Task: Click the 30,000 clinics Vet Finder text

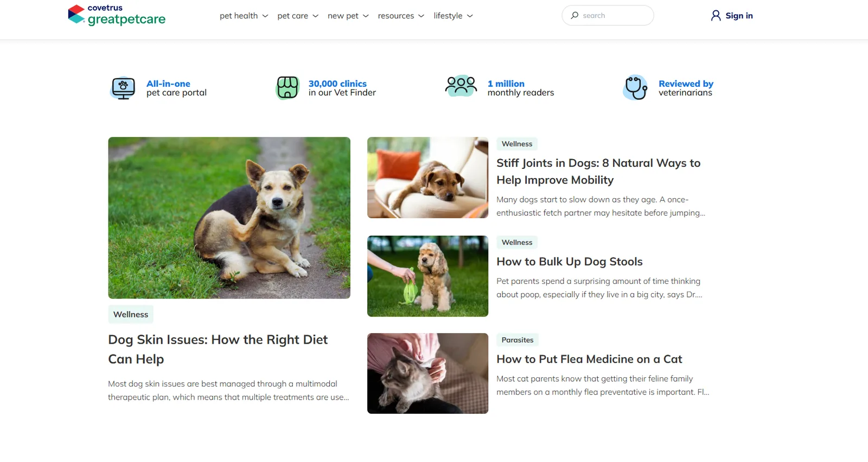Action: [x=342, y=88]
